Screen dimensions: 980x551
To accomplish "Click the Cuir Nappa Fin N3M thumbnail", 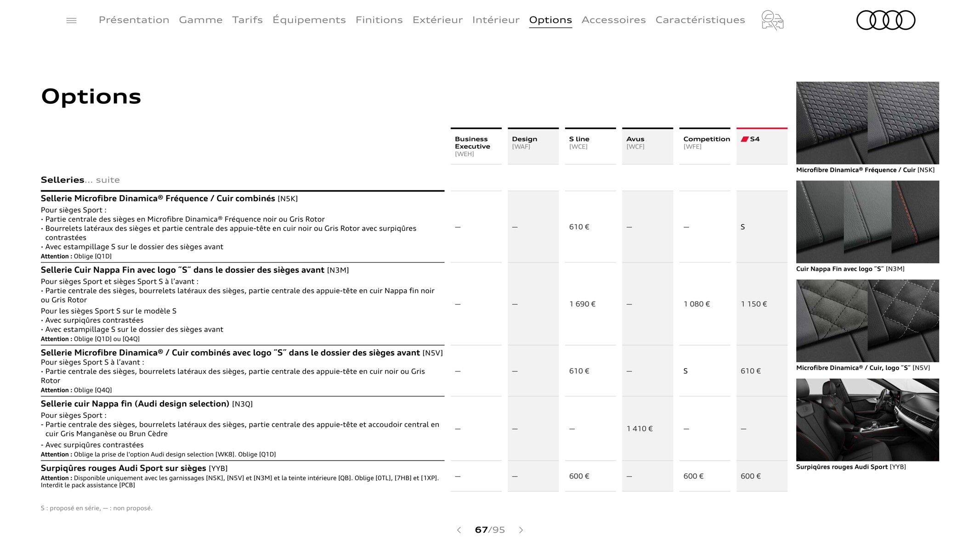I will pos(867,222).
